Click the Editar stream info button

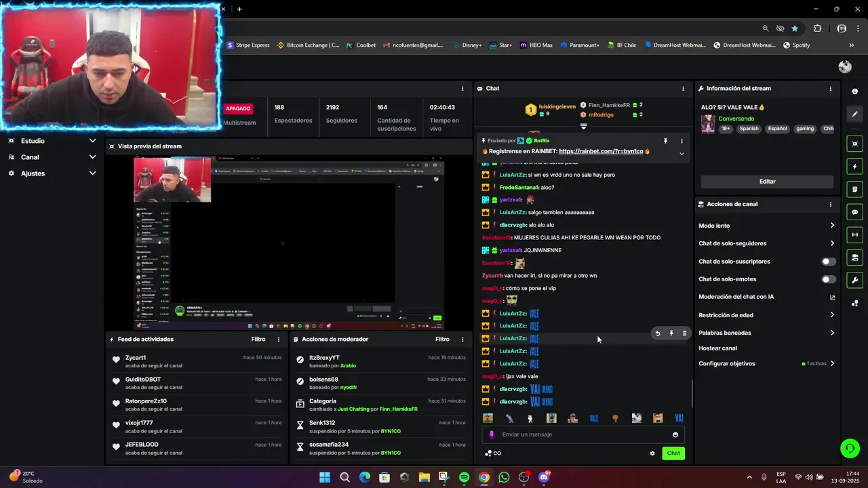(x=767, y=182)
